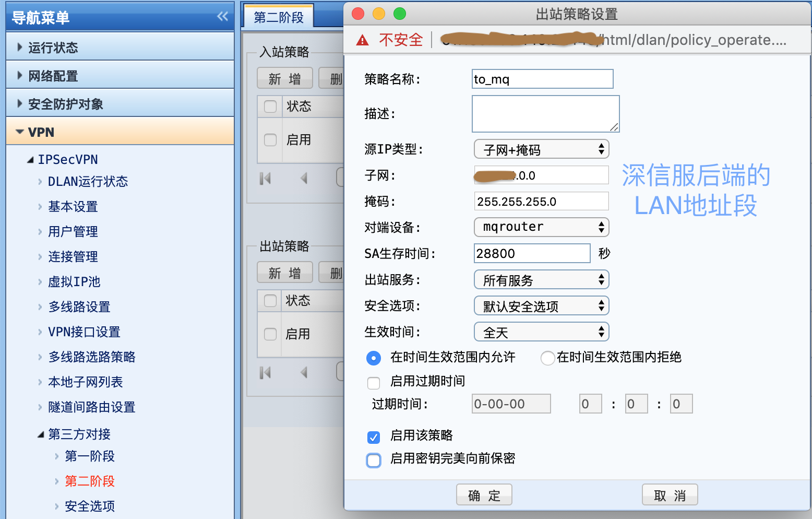
Task: Enable the 启用过期时间 checkbox
Action: pyautogui.click(x=374, y=383)
